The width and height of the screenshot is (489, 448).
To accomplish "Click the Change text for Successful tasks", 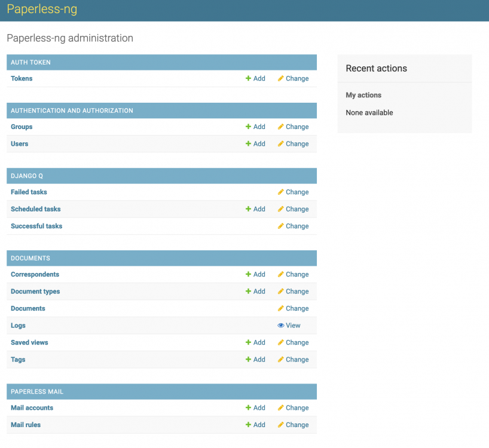I will coord(297,226).
